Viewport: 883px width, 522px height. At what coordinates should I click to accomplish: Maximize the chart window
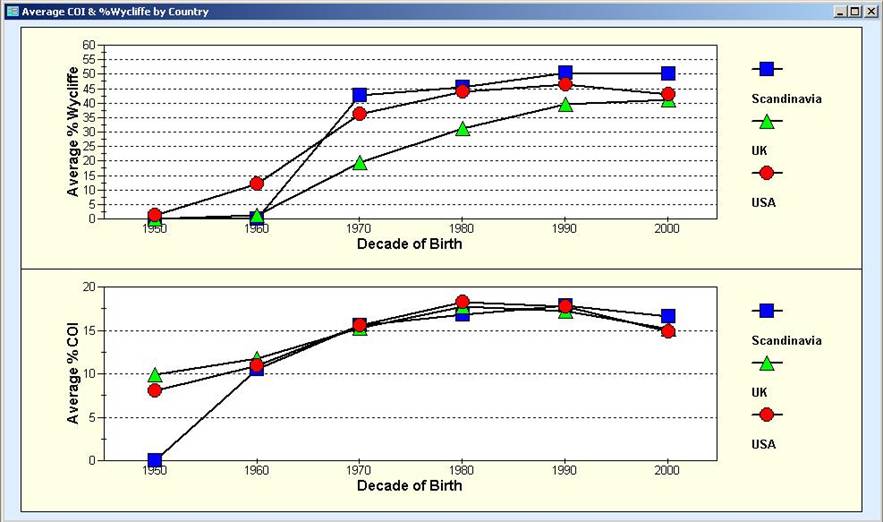coord(854,12)
